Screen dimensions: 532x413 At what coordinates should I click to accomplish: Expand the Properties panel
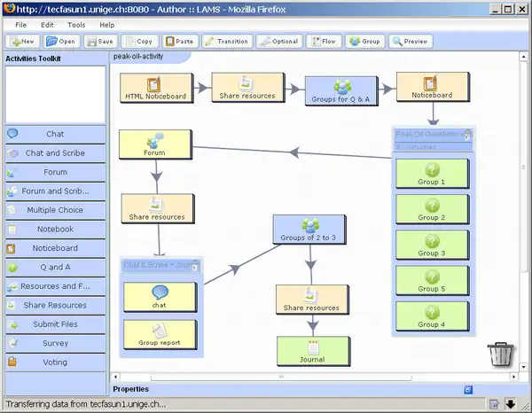click(129, 388)
